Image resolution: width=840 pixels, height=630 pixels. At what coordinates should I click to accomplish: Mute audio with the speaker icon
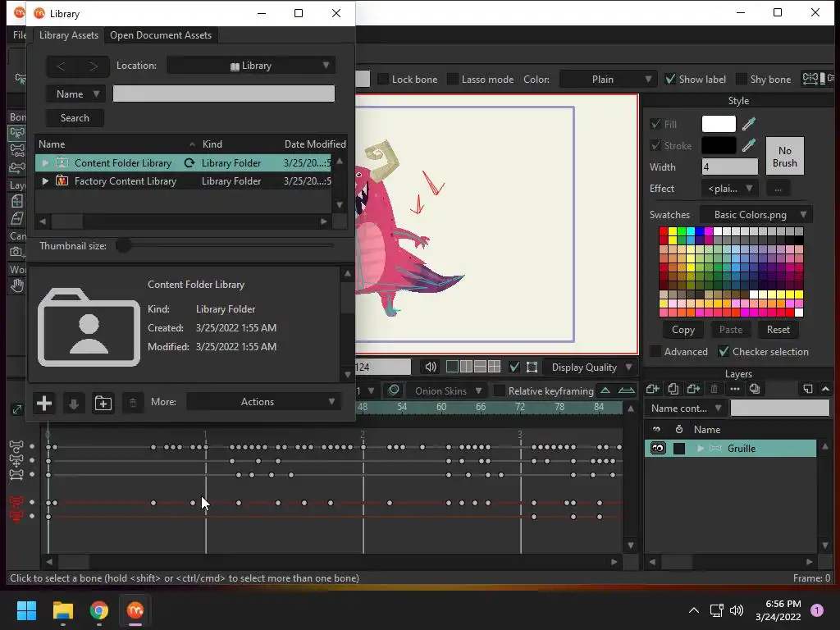tap(430, 367)
